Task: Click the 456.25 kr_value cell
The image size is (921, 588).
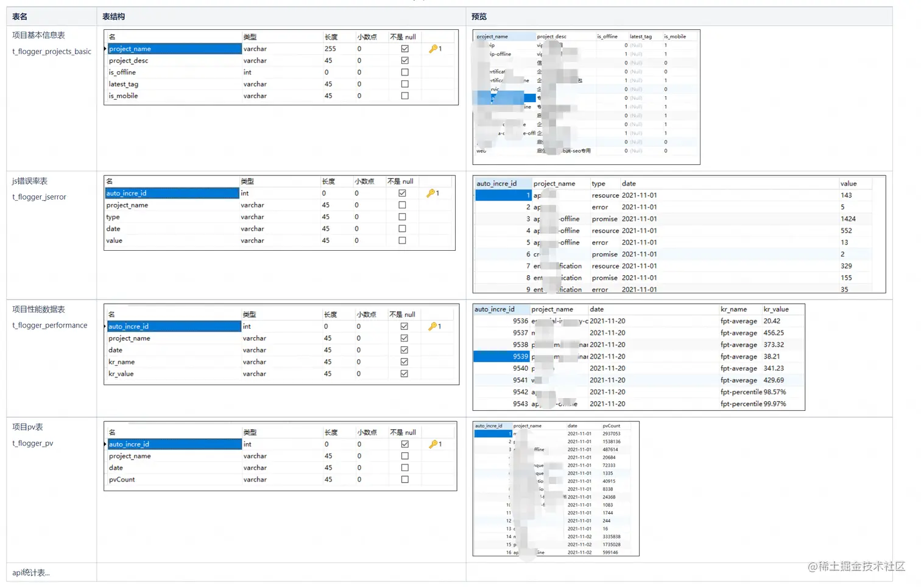Action: [774, 333]
